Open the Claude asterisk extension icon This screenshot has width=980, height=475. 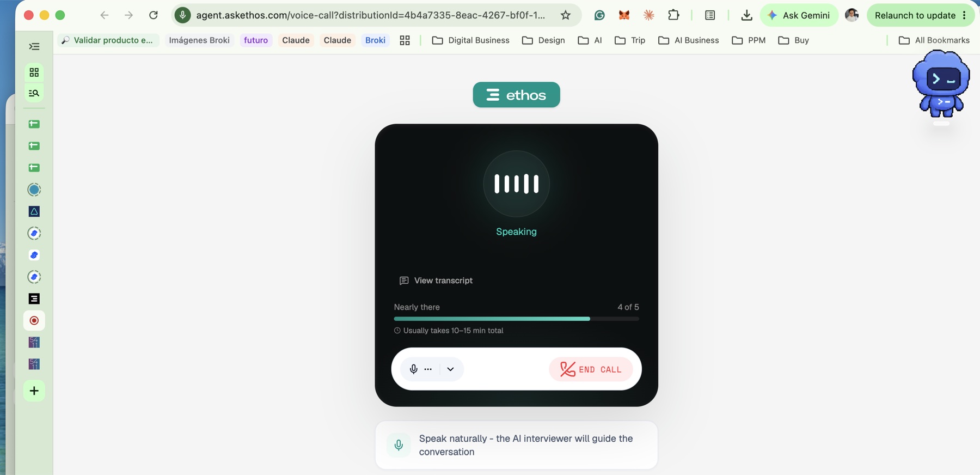click(648, 15)
